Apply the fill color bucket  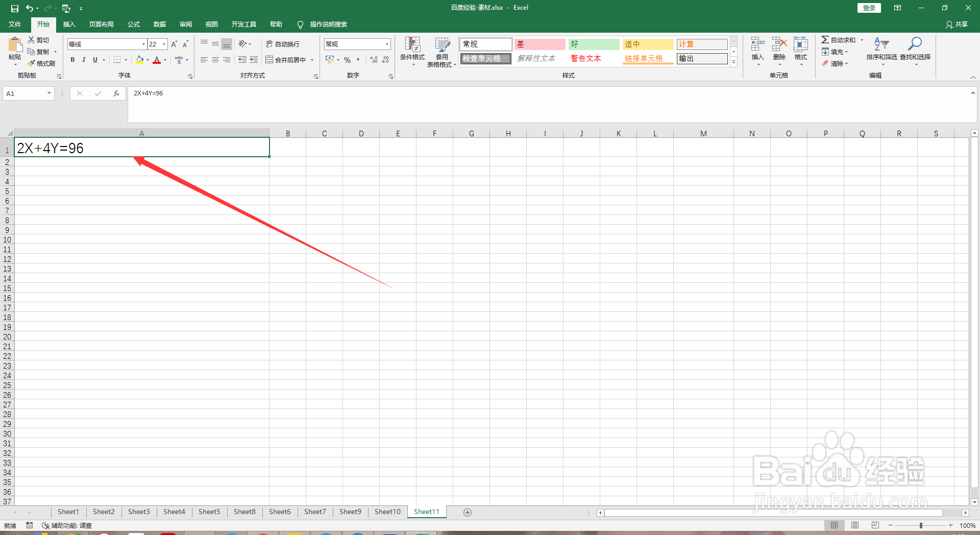tap(139, 60)
